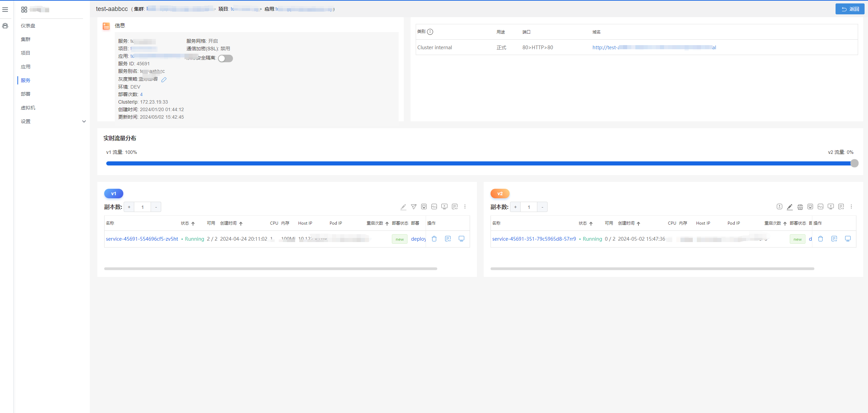Screen dimensions: 868x413
Task: Click the info icon next to 类别
Action: pyautogui.click(x=430, y=32)
